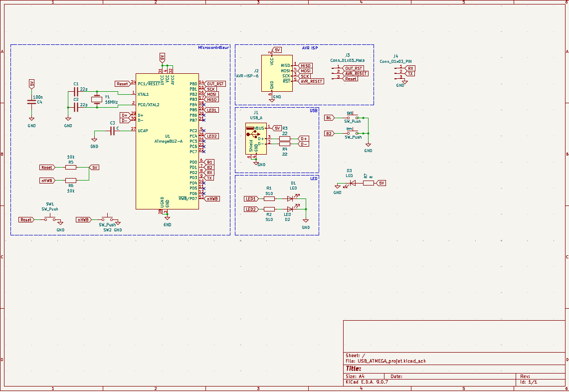Select the RX label on J4 connector

pyautogui.click(x=410, y=68)
